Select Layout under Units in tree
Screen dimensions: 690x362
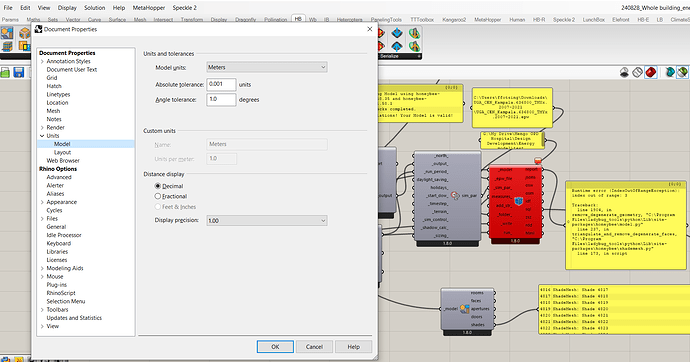[x=62, y=152]
